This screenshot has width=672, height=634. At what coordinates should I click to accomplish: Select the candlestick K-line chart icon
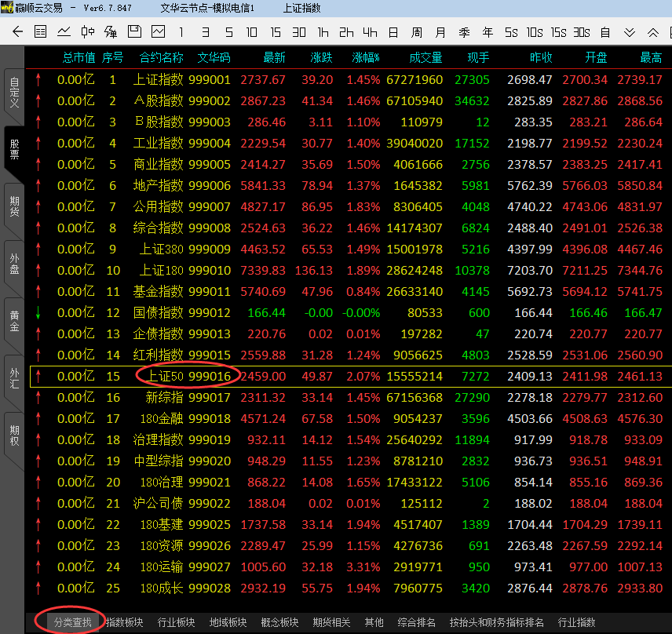point(88,32)
